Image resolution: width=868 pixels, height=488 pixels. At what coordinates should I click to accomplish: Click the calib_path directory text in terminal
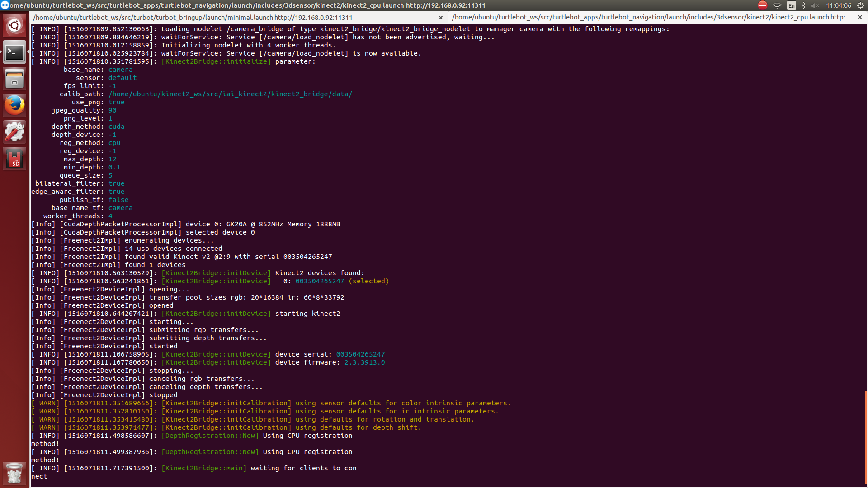(230, 94)
